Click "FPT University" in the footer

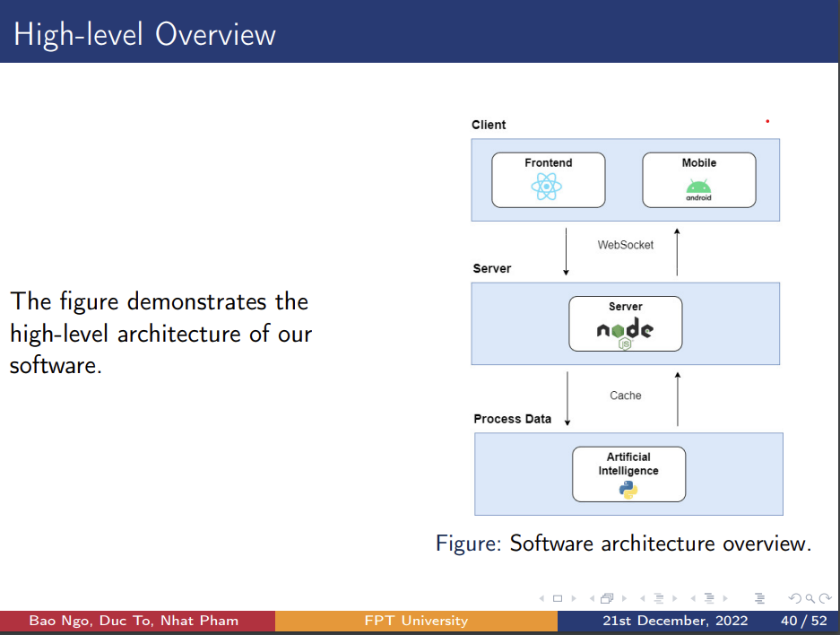416,621
